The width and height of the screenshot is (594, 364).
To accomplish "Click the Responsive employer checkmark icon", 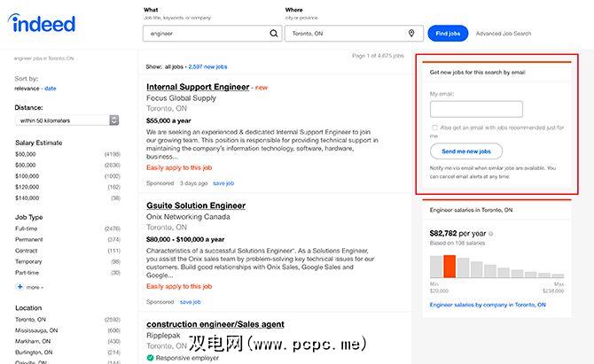I will pyautogui.click(x=150, y=358).
